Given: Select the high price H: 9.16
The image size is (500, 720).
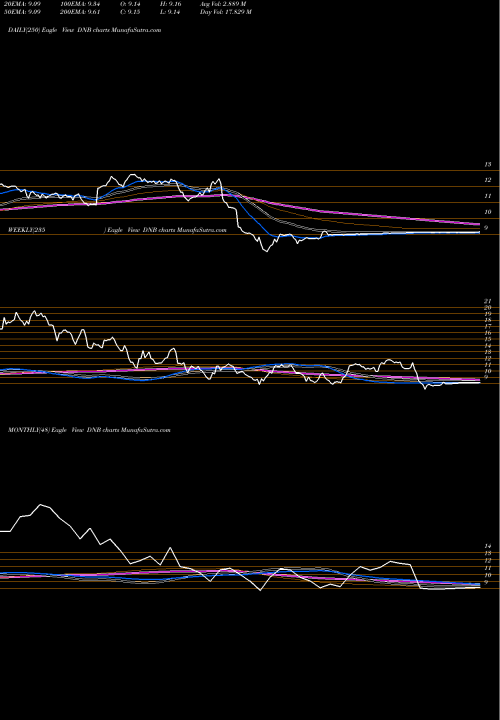Looking at the screenshot, I should click(x=171, y=4).
